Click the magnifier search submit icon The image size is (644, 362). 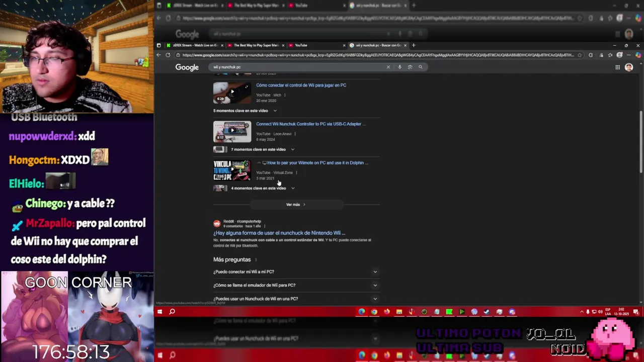coord(421,67)
